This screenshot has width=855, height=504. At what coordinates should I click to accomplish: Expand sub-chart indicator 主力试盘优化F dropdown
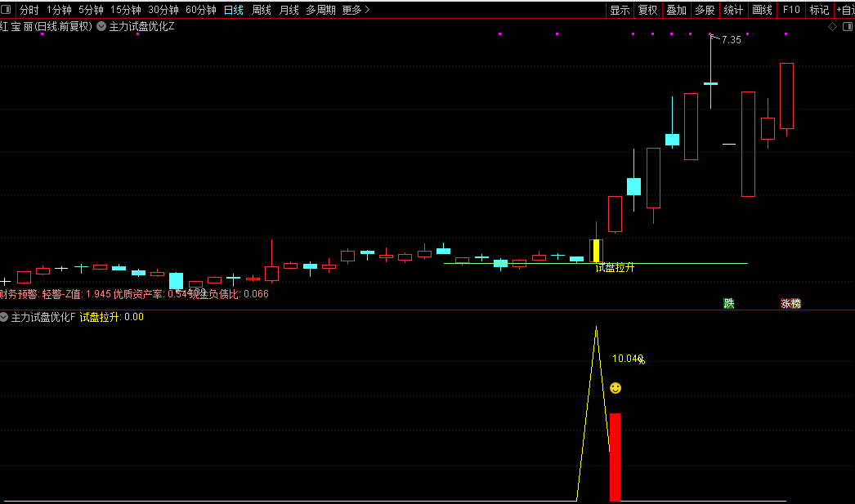click(4, 317)
